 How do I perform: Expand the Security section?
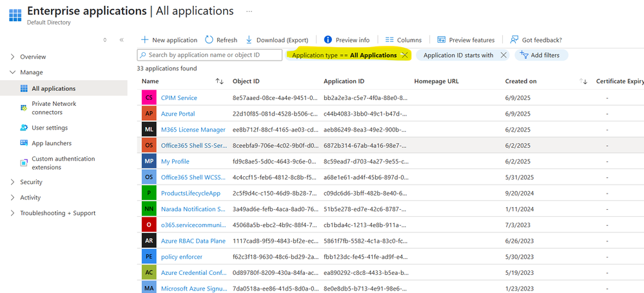tap(12, 182)
